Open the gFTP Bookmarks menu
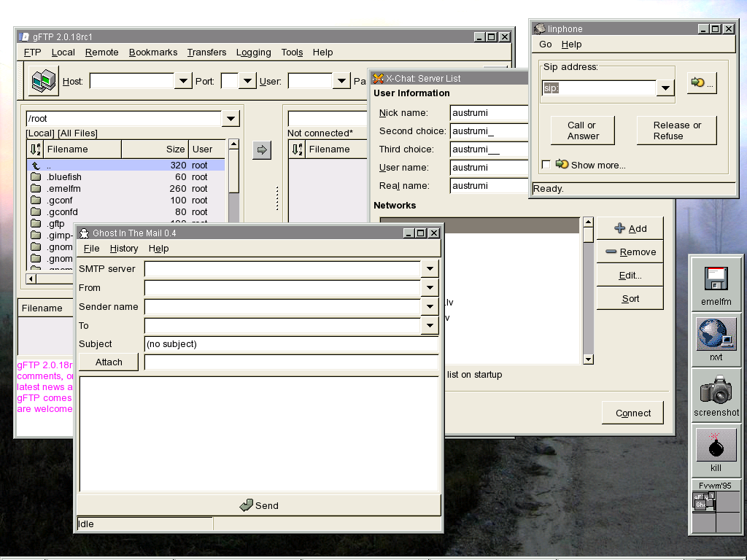This screenshot has height=560, width=747. [x=153, y=52]
